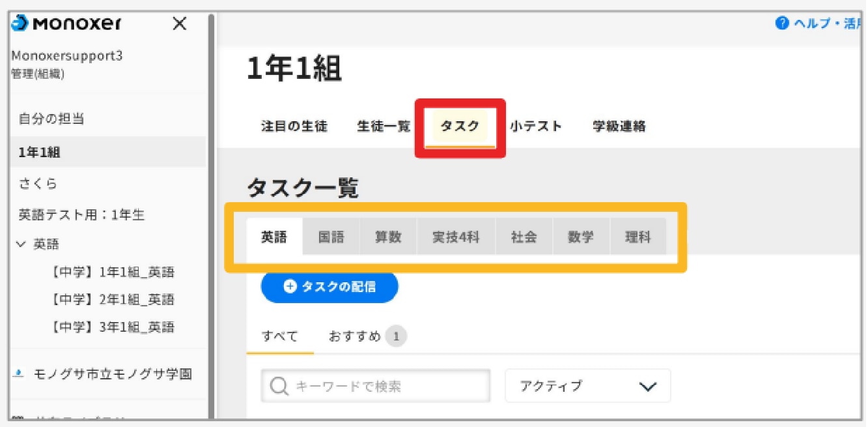
Task: Focus the キーワードで検索 input field
Action: point(376,386)
